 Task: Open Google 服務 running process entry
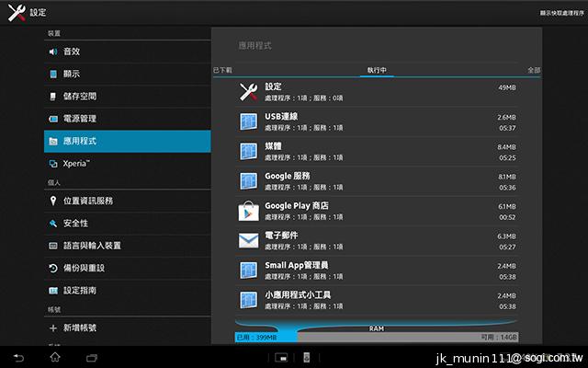tap(377, 181)
